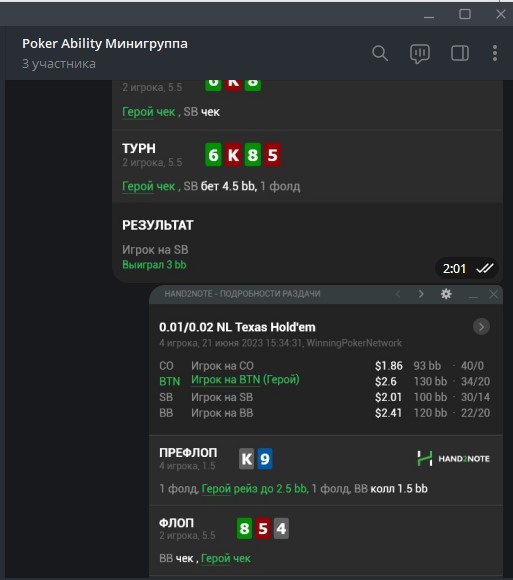Click Герой рейз до 2.5 bb
This screenshot has width=513, height=580.
point(254,489)
